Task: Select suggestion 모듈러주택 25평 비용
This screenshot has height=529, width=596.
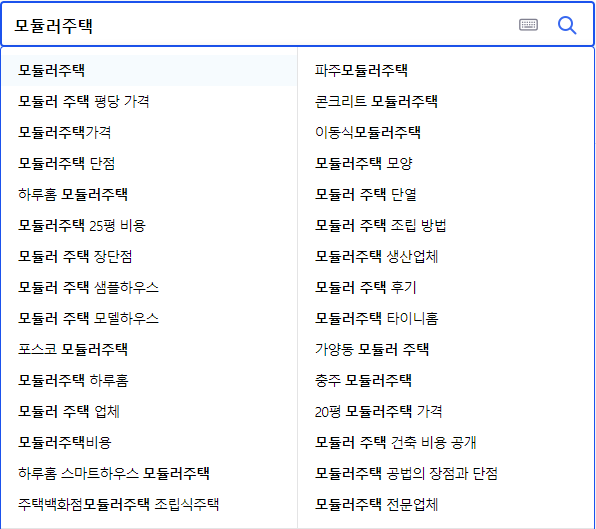Action: (82, 225)
